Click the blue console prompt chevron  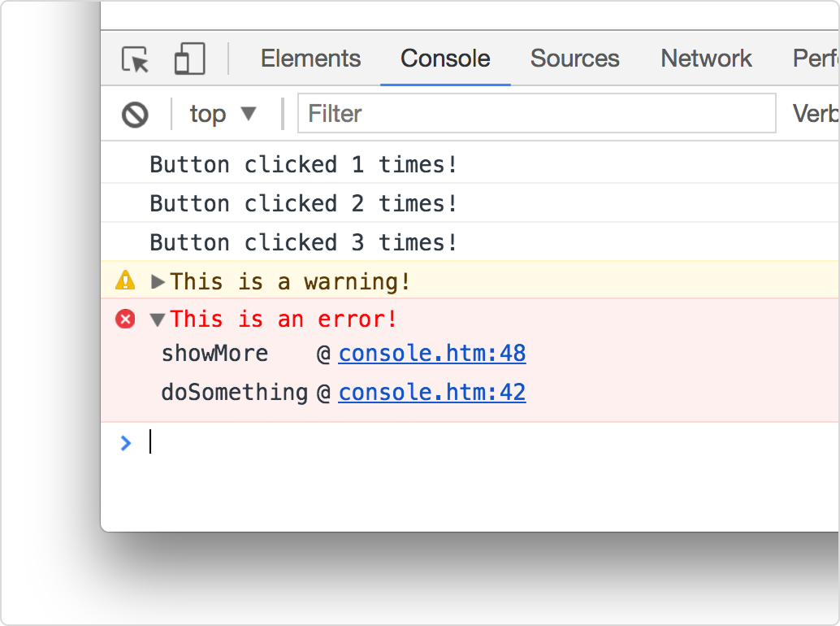(125, 442)
